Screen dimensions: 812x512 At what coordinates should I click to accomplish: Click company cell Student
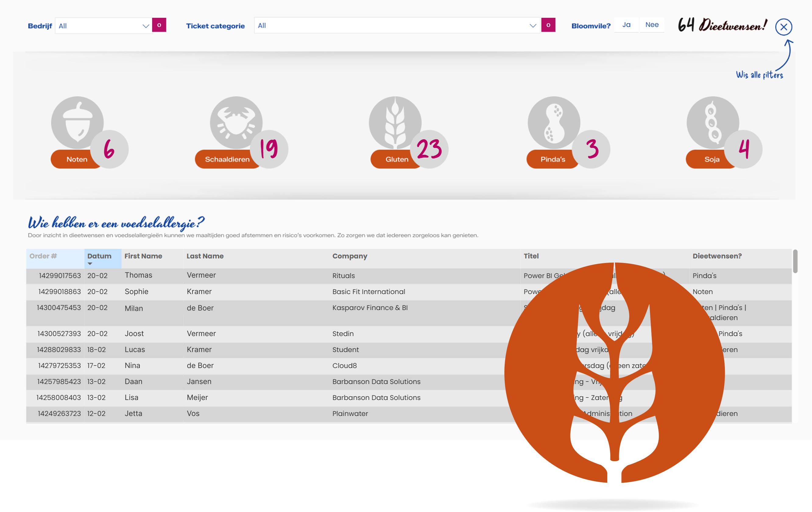pos(346,350)
